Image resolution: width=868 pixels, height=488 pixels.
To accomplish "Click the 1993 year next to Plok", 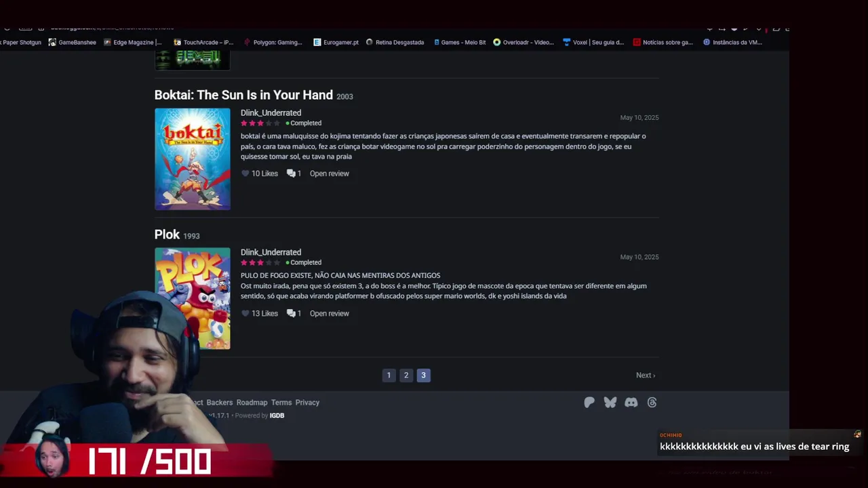I will (191, 236).
